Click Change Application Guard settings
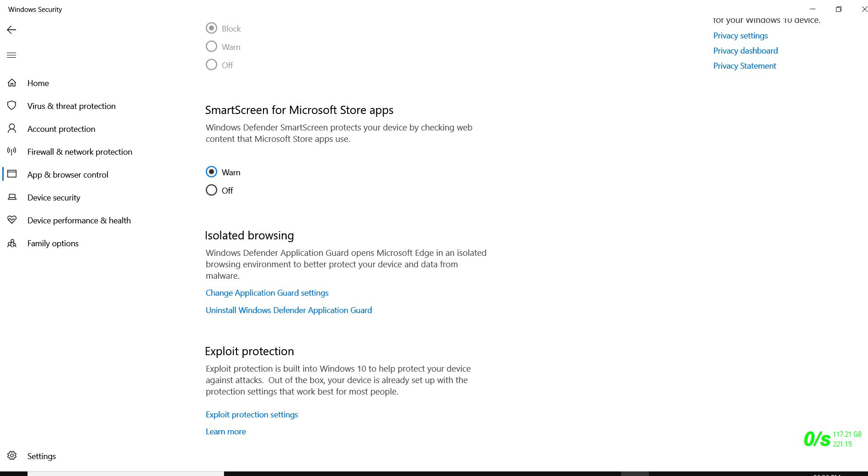This screenshot has width=868, height=476. [x=267, y=292]
